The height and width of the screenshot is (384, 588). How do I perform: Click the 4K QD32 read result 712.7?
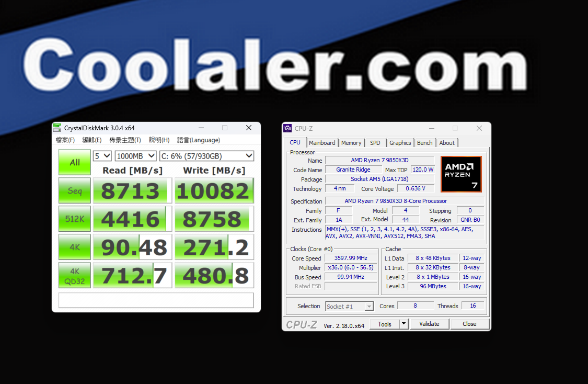132,276
